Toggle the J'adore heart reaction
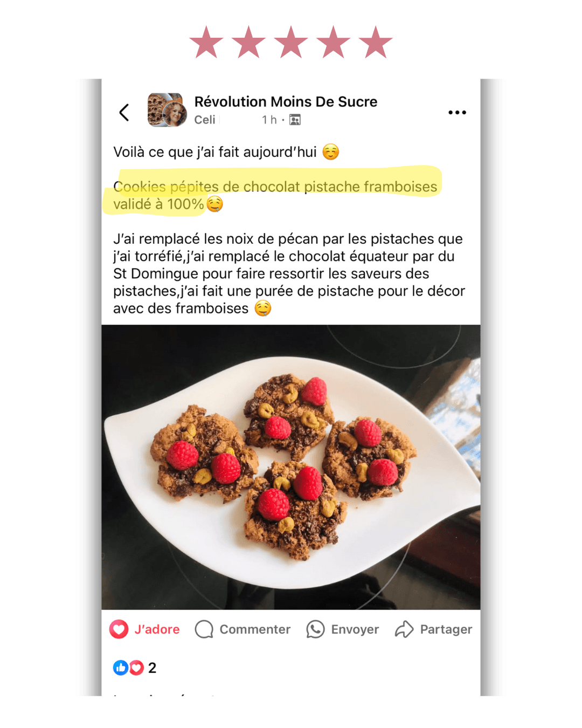 119,629
